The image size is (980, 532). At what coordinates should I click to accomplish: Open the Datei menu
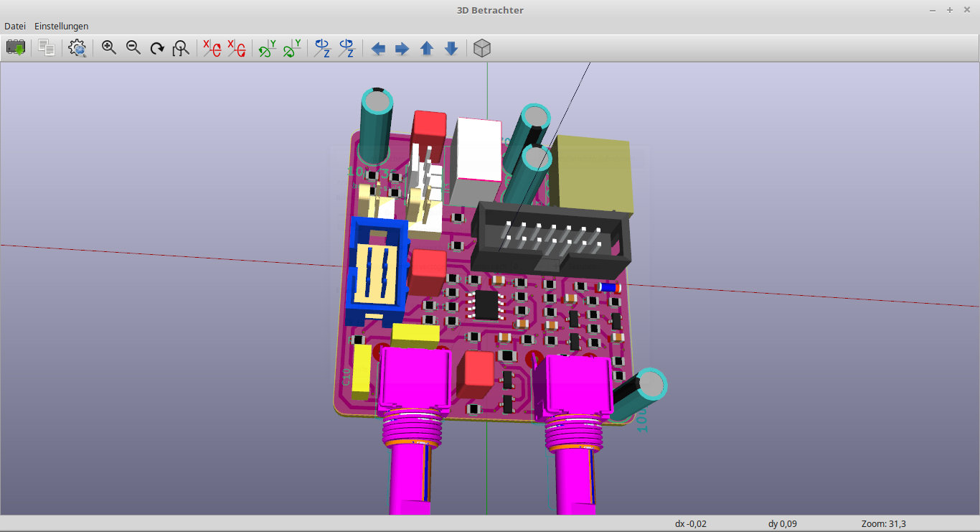click(x=15, y=26)
